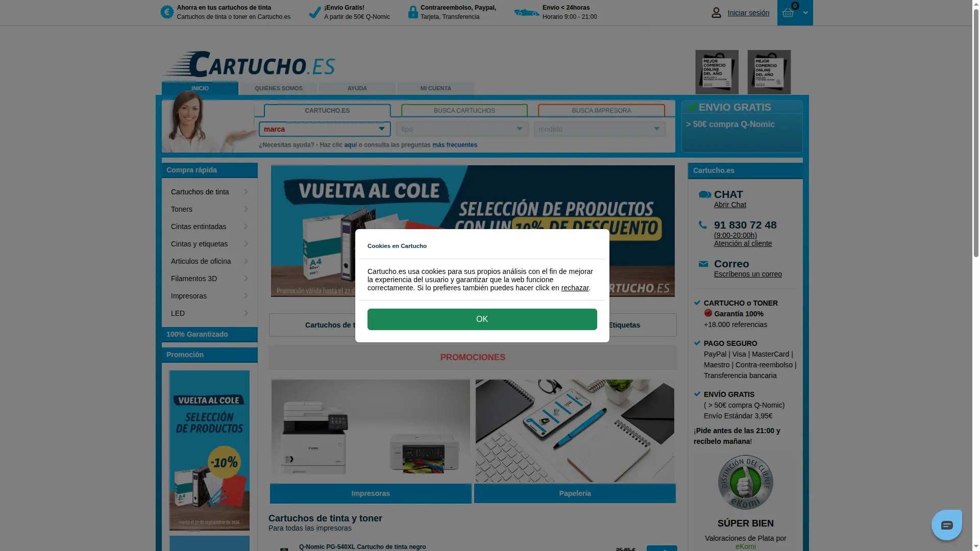Click the eKomi ratings link
Screen dimensions: 980x551
[x=745, y=546]
